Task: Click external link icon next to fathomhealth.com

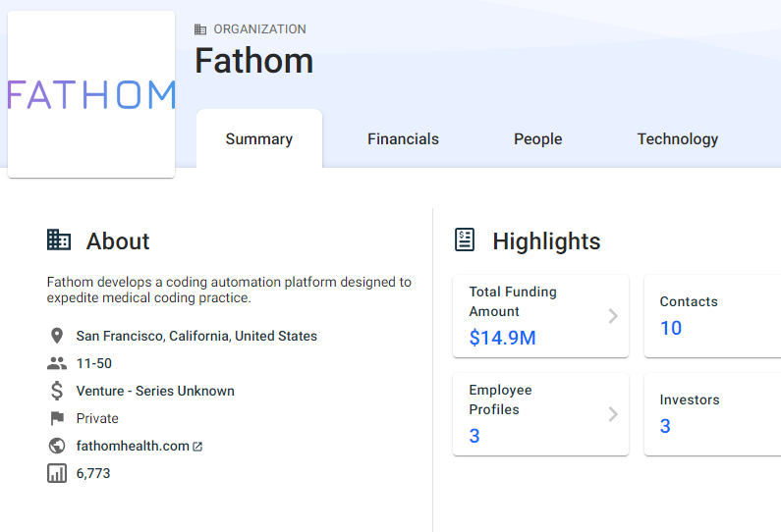Action: point(198,447)
